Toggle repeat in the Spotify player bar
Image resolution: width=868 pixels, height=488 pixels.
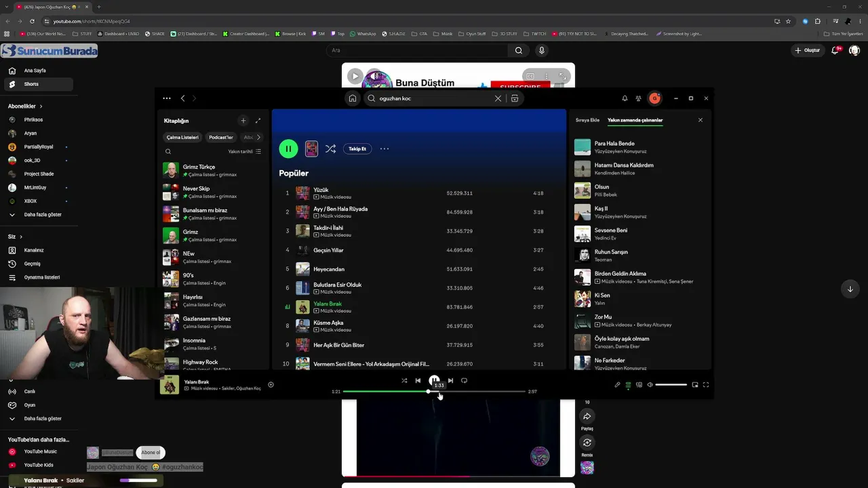click(464, 381)
